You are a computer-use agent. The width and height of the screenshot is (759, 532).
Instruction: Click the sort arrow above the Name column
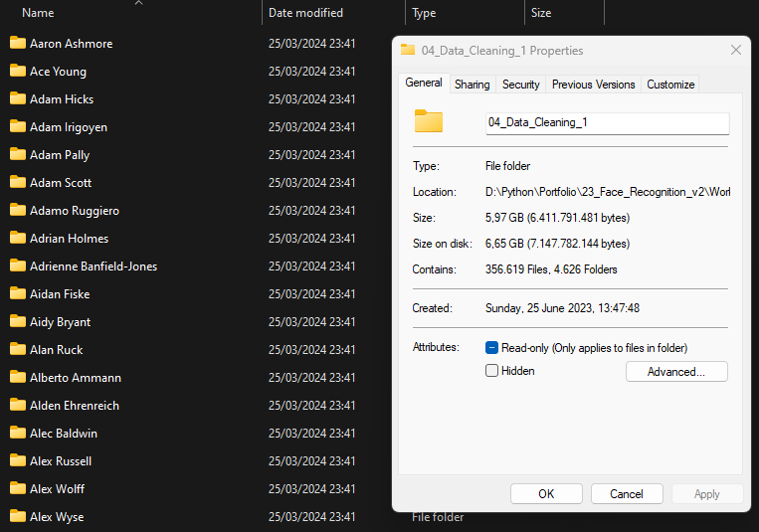139,3
